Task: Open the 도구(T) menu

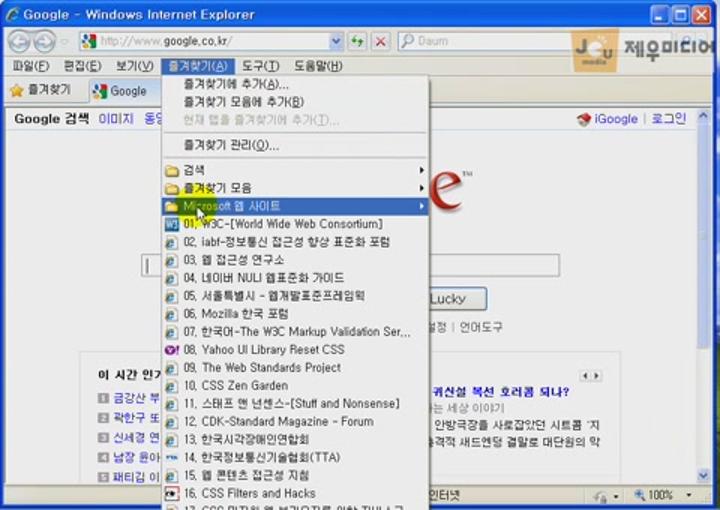Action: tap(260, 67)
